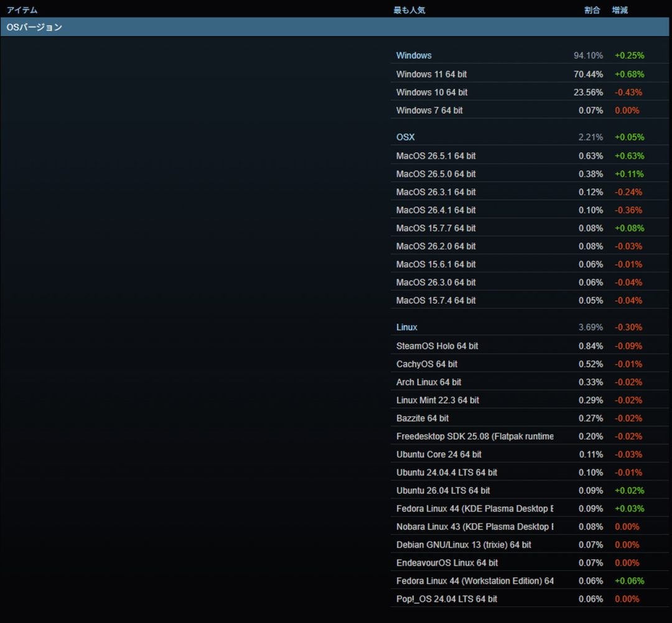672x623 pixels.
Task: Select the MacOS 26.5.1 64 bit row
Action: click(530, 156)
